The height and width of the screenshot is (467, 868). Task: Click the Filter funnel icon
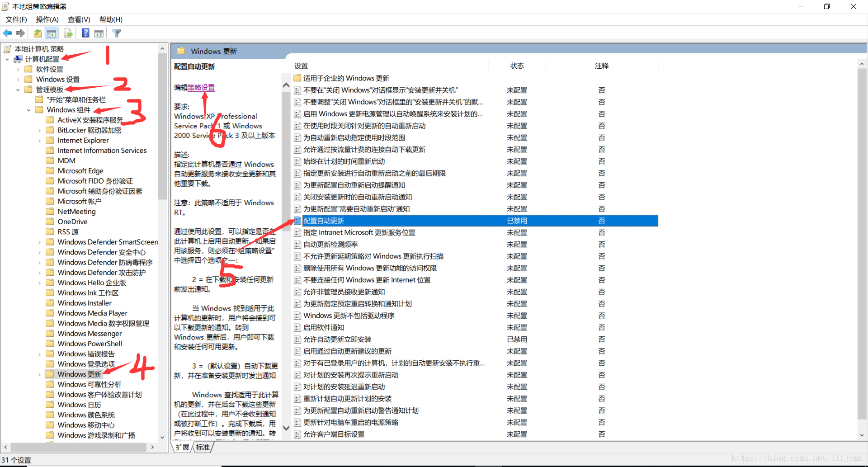(117, 33)
